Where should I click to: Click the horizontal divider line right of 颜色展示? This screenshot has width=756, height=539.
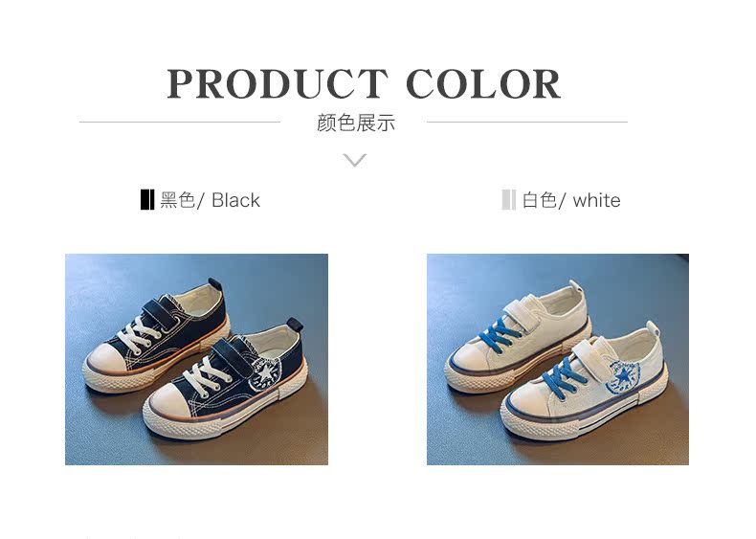pos(527,123)
